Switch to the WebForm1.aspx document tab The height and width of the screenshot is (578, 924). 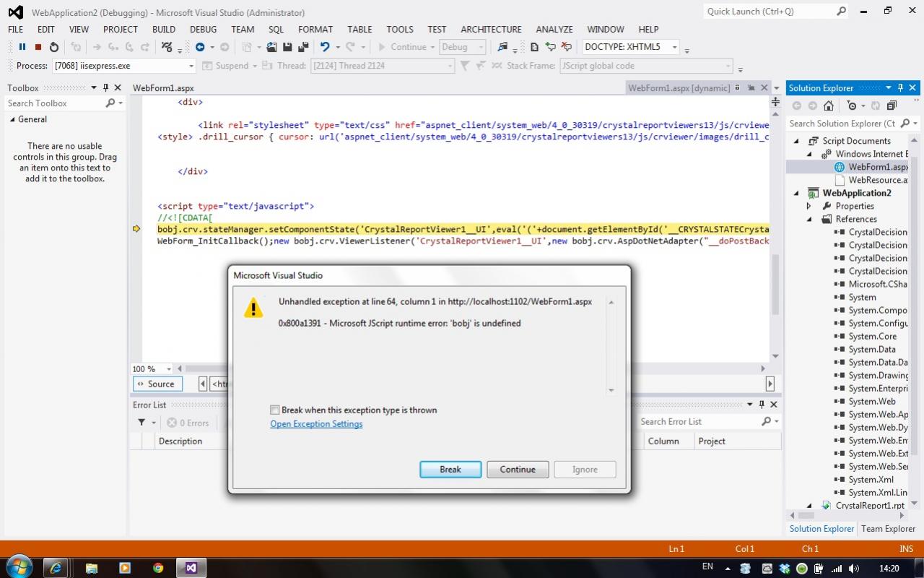[163, 87]
